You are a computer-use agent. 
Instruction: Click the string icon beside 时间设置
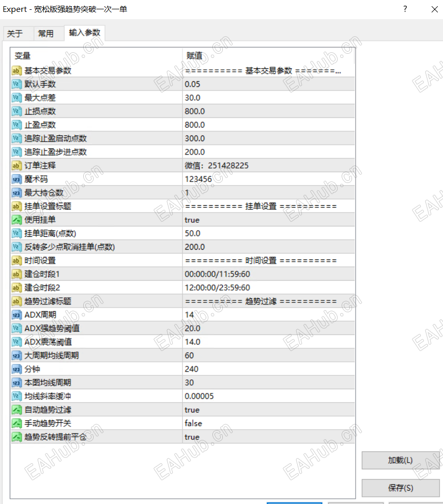(x=16, y=261)
